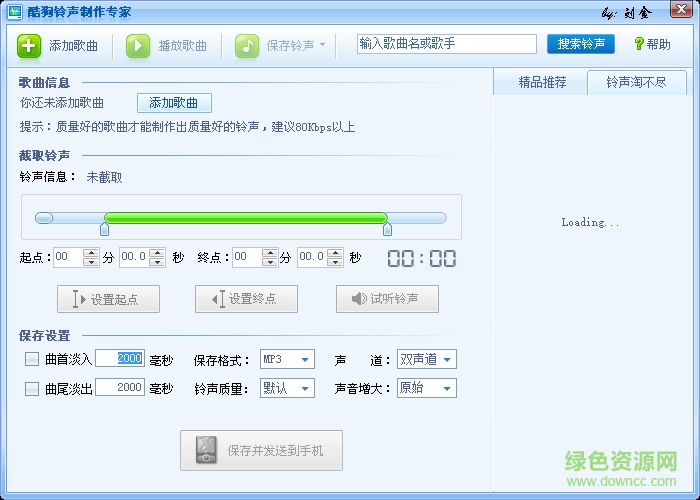Click the application logo in the title bar
Image resolution: width=700 pixels, height=500 pixels.
click(14, 12)
